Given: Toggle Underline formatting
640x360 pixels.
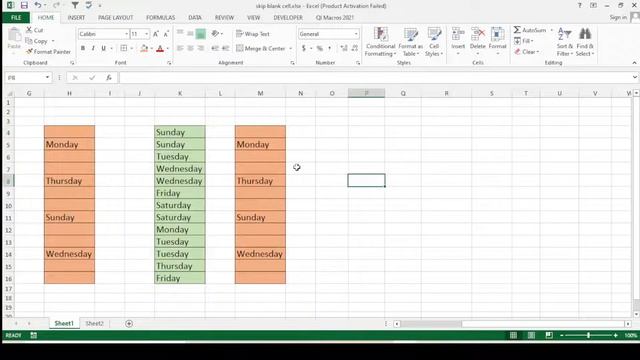Looking at the screenshot, I should 104,48.
